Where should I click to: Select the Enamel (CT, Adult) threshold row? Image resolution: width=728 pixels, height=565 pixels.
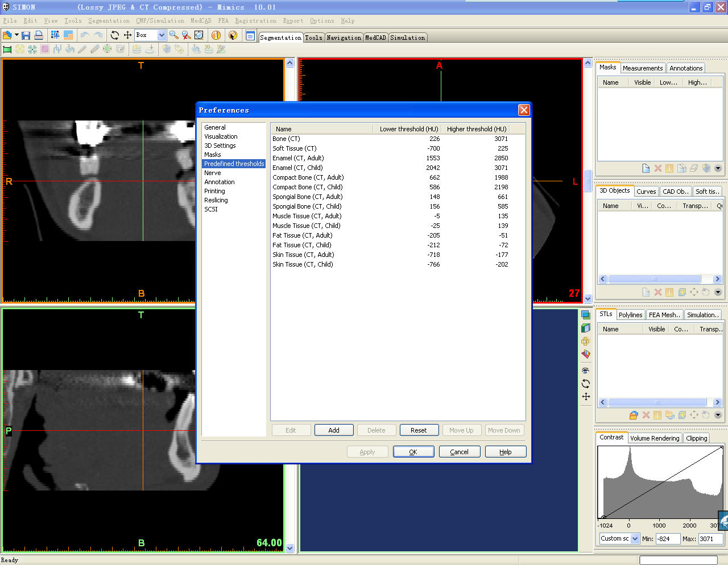[x=398, y=158]
